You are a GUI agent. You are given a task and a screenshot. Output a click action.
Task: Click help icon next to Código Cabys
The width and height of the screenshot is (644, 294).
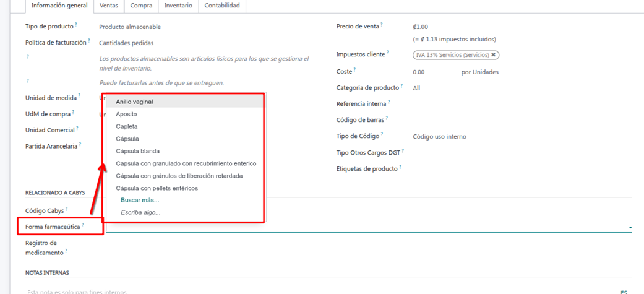point(66,209)
